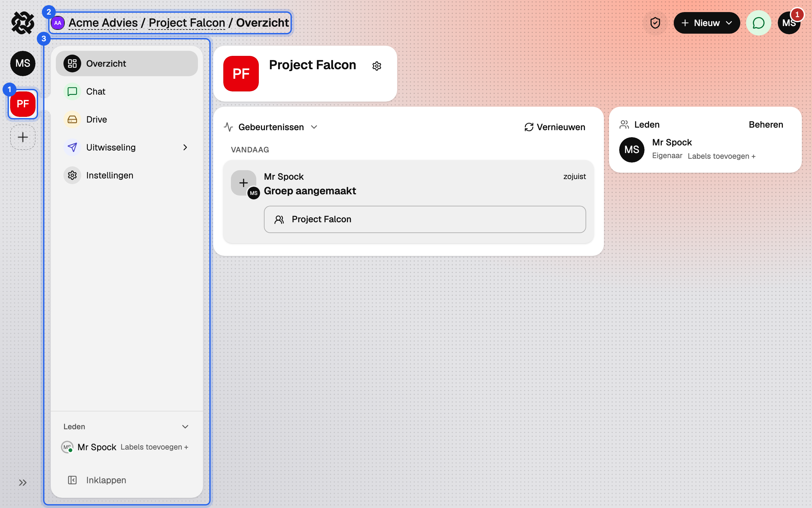The width and height of the screenshot is (812, 508).
Task: Click the large red PF project logo
Action: pyautogui.click(x=241, y=74)
